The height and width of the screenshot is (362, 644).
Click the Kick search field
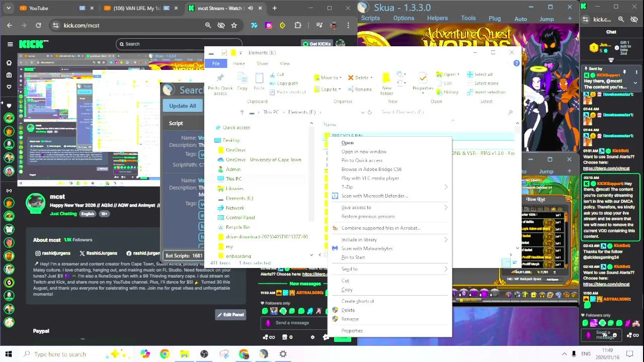click(179, 44)
